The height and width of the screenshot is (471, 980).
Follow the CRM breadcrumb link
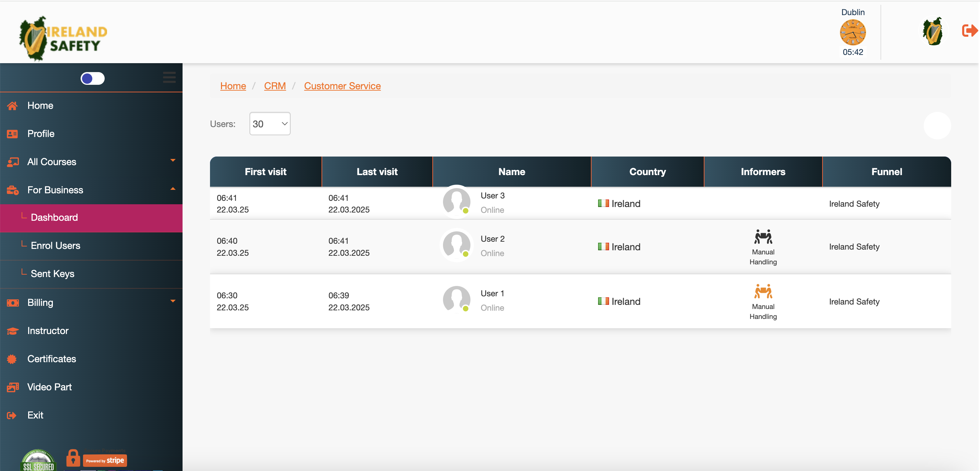point(275,86)
